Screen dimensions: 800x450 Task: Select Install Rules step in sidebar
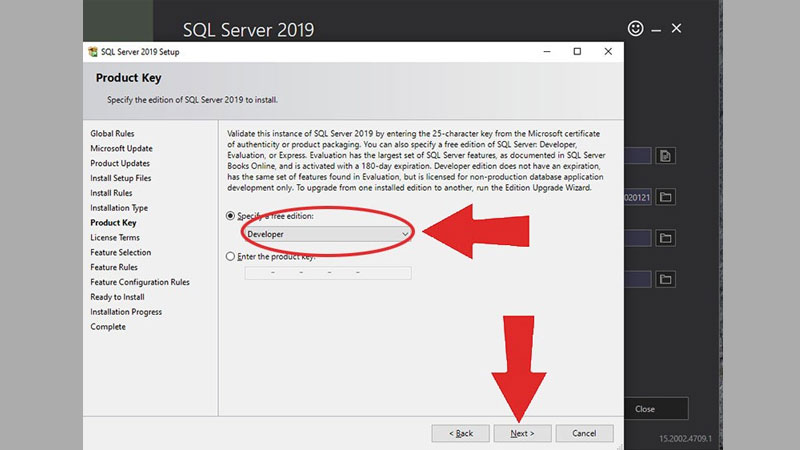111,193
